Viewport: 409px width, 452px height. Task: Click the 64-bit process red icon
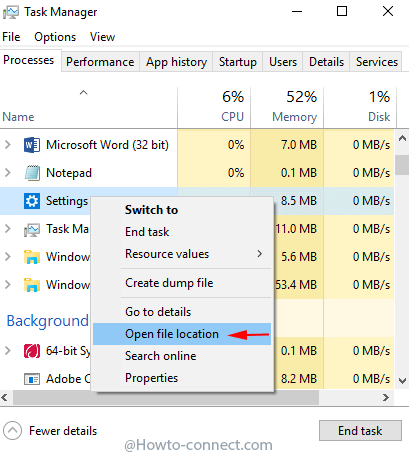(x=32, y=351)
